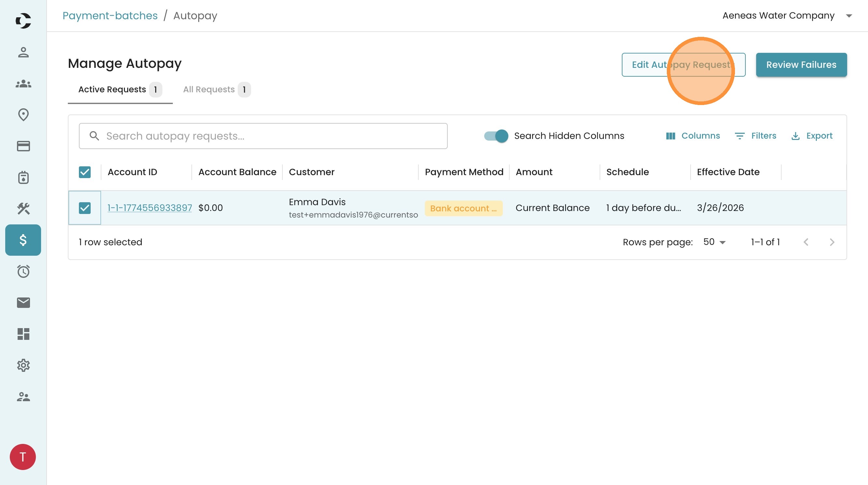Screen dimensions: 868x485
Task: Open the alarm clock icon in sidebar
Action: (23, 271)
